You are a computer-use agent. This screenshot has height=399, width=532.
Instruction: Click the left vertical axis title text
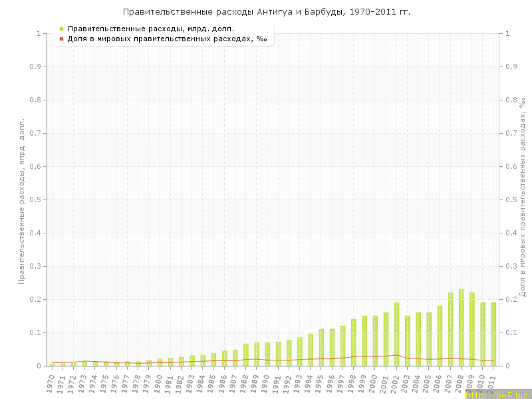tap(21, 201)
